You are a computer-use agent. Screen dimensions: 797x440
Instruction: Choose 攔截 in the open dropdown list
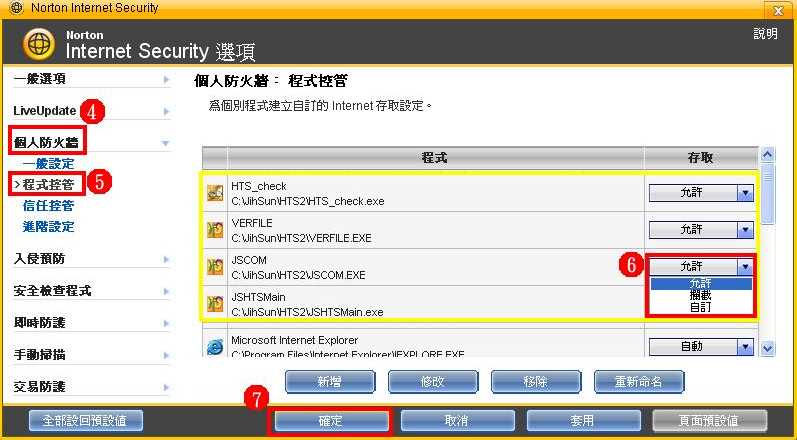click(700, 295)
